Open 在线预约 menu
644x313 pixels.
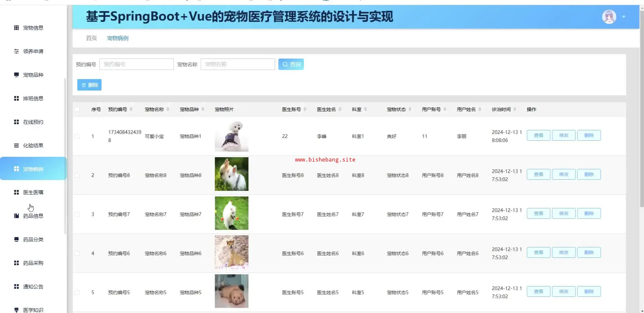(x=33, y=122)
